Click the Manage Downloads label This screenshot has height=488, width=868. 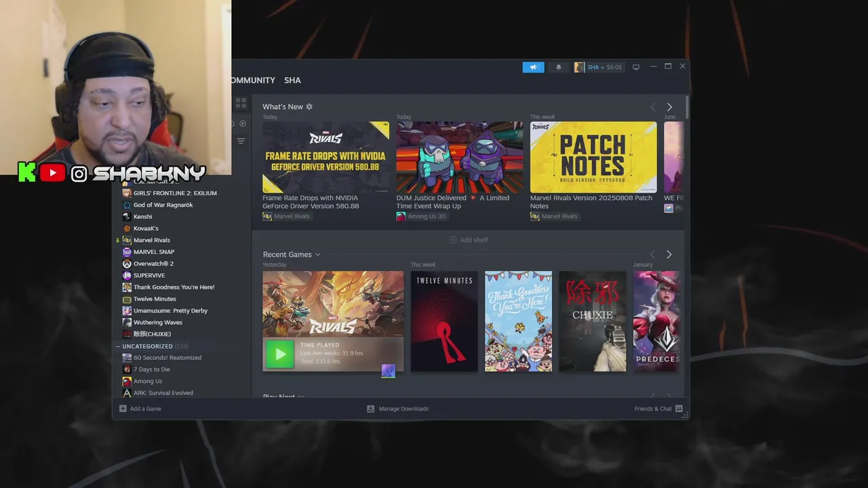[403, 409]
